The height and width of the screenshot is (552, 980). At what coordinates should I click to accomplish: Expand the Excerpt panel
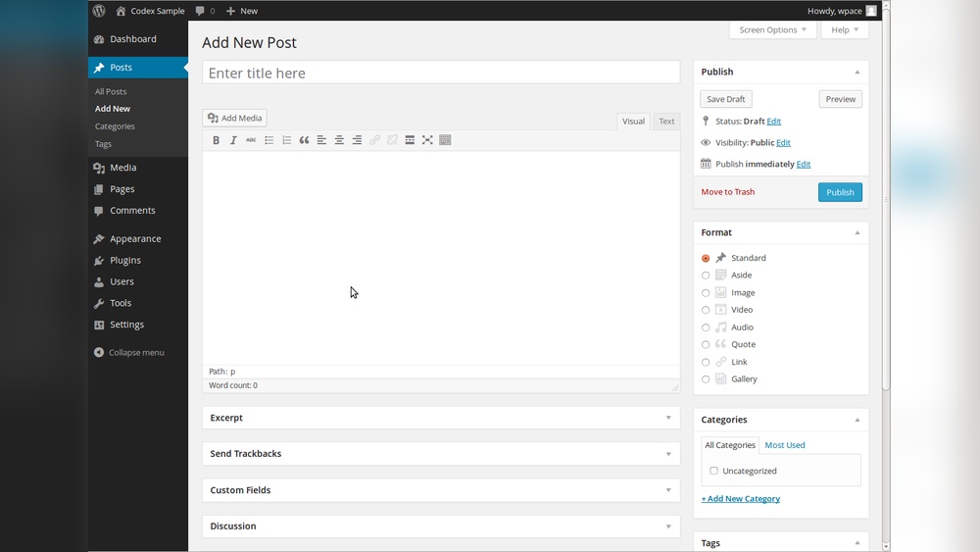pyautogui.click(x=668, y=418)
